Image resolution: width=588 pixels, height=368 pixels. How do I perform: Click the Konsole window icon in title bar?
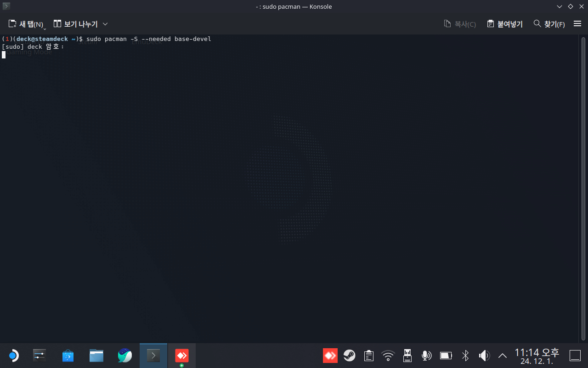(6, 6)
